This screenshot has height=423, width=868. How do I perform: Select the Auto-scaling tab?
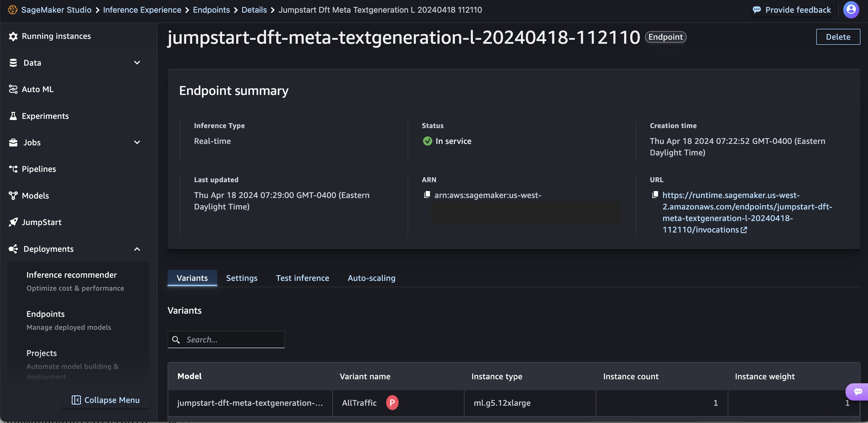pos(371,278)
